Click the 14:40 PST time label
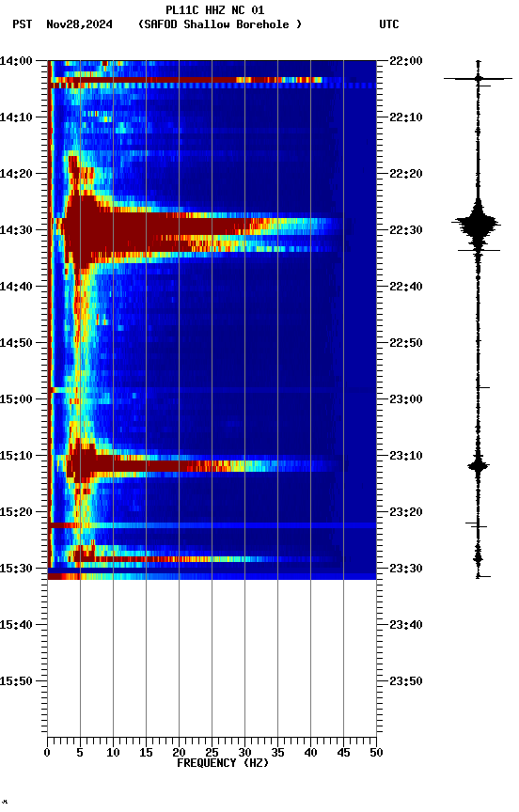519x812 pixels. point(16,287)
